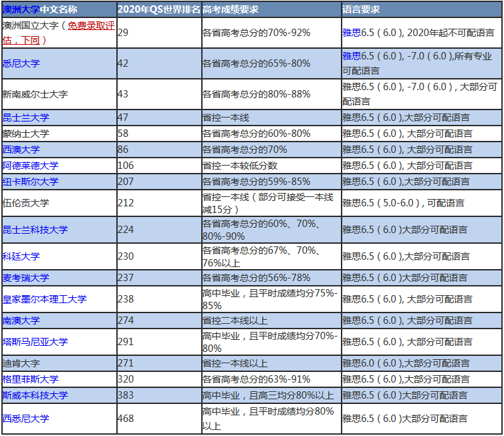Open the 麦考瑞大学 link
Image resolution: width=504 pixels, height=436 pixels.
(25, 278)
